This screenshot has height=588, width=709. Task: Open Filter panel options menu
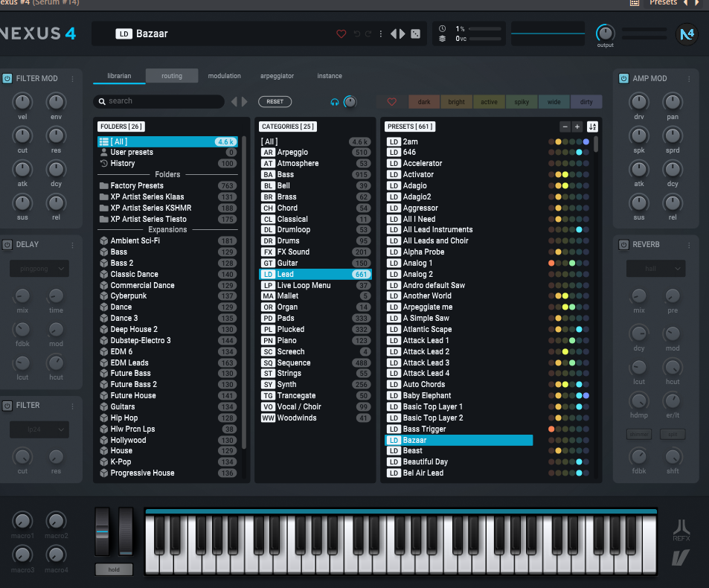point(72,406)
